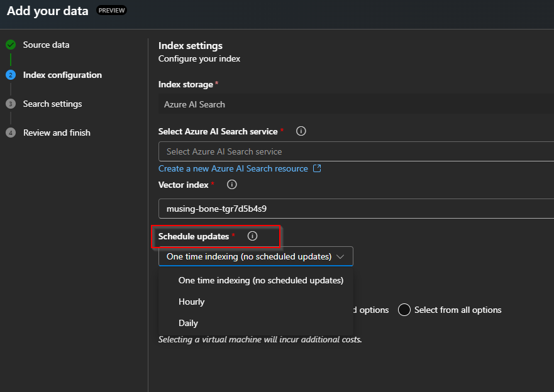
Task: Go to the Search settings step
Action: point(53,104)
